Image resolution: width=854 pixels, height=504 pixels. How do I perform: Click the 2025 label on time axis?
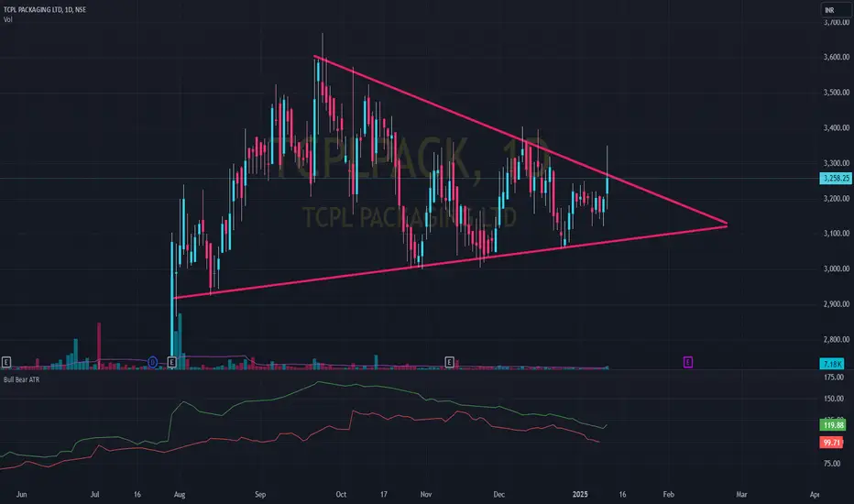click(x=580, y=495)
